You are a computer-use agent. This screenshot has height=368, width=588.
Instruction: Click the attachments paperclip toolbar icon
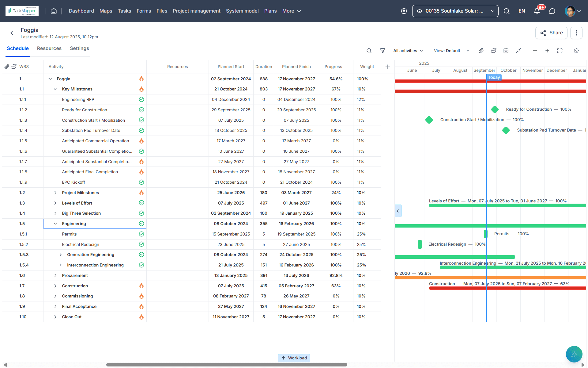pos(481,51)
